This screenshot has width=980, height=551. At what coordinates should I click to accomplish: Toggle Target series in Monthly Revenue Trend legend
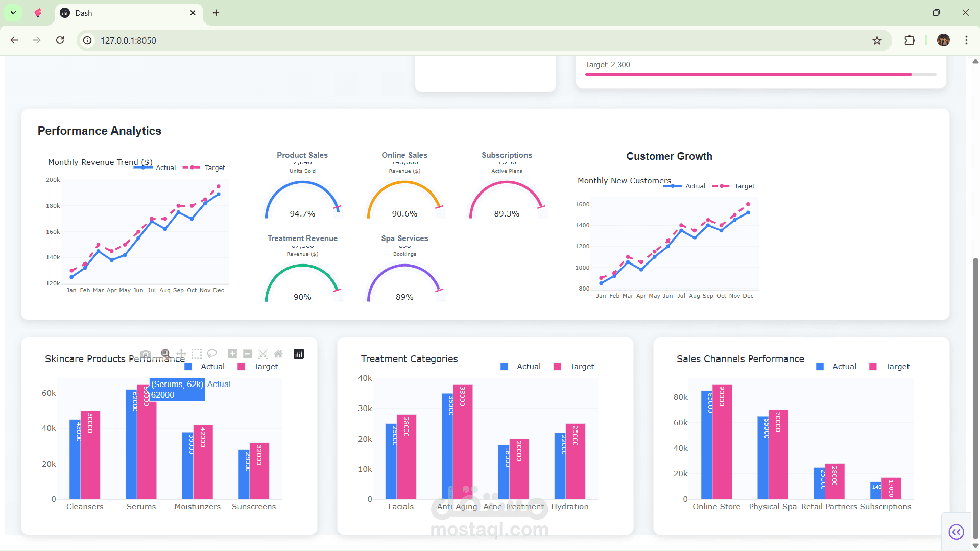(x=204, y=167)
